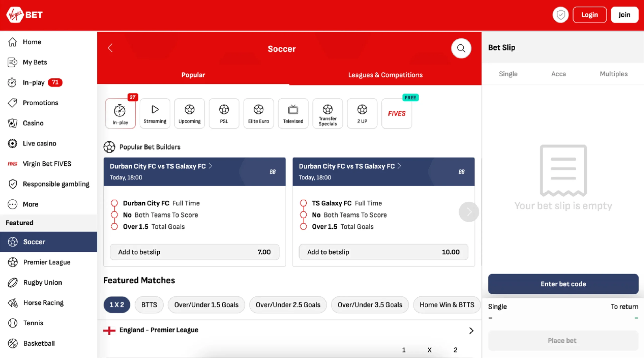Expand England - Premier League chevron
The height and width of the screenshot is (358, 644).
(x=471, y=331)
